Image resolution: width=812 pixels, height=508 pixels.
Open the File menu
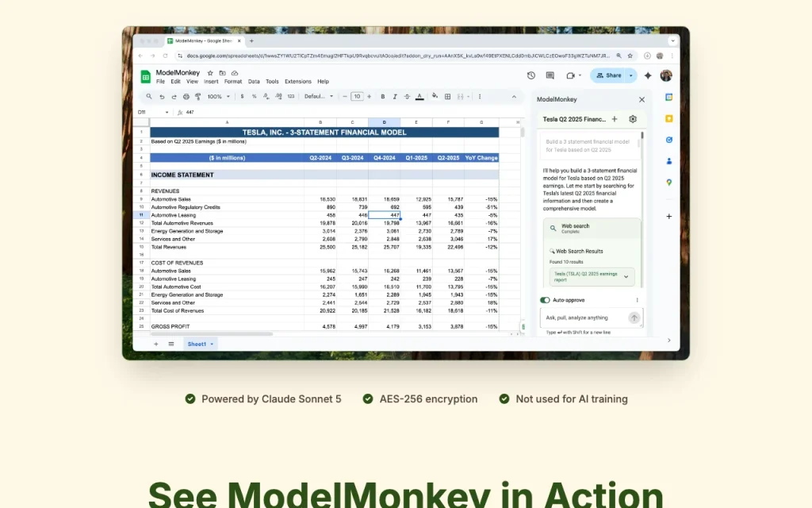coord(160,82)
